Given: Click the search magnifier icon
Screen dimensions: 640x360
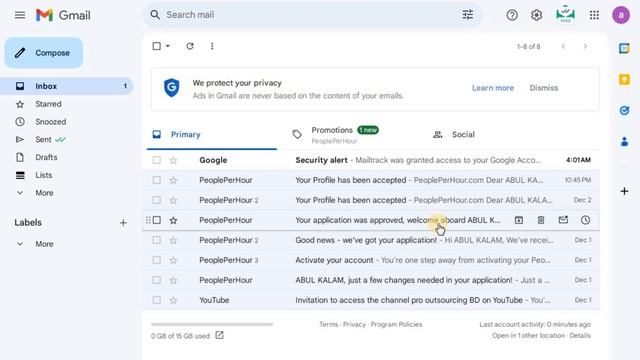Looking at the screenshot, I should 155,15.
